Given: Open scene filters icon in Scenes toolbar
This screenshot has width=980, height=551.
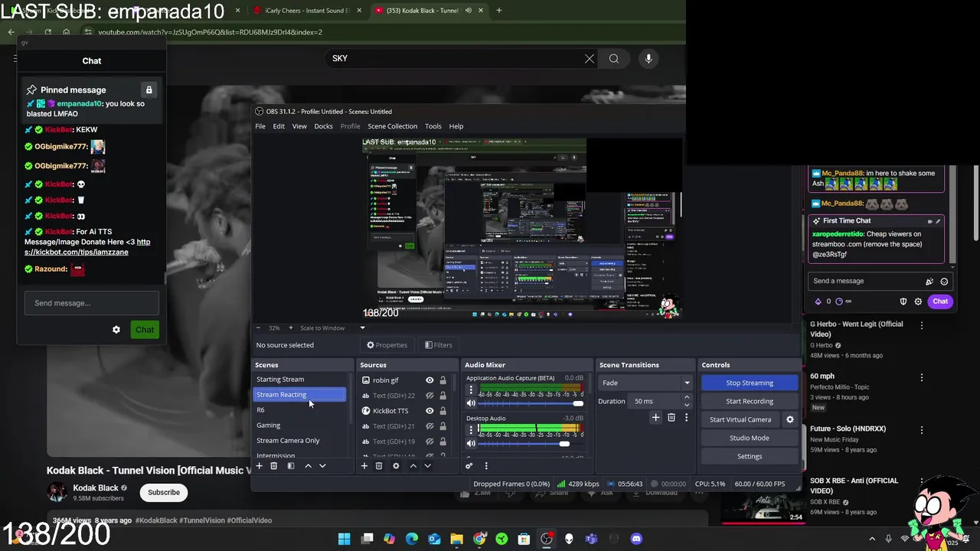Looking at the screenshot, I should tap(290, 465).
